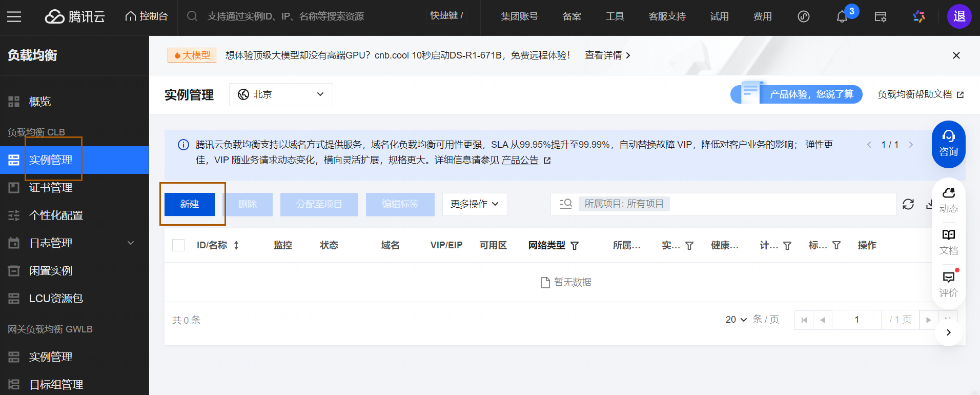This screenshot has height=395, width=980.
Task: Go to Overview (概览) in the sidebar
Action: [74, 102]
